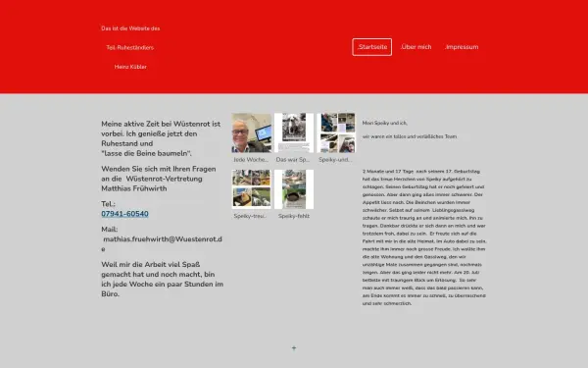Viewport: 588px width, 368px height.
Task: Click the 'Mein Speiky und ich,' heading
Action: point(385,123)
